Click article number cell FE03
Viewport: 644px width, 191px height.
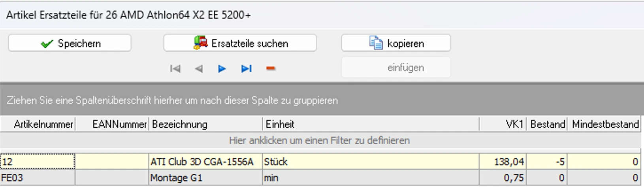coord(38,178)
